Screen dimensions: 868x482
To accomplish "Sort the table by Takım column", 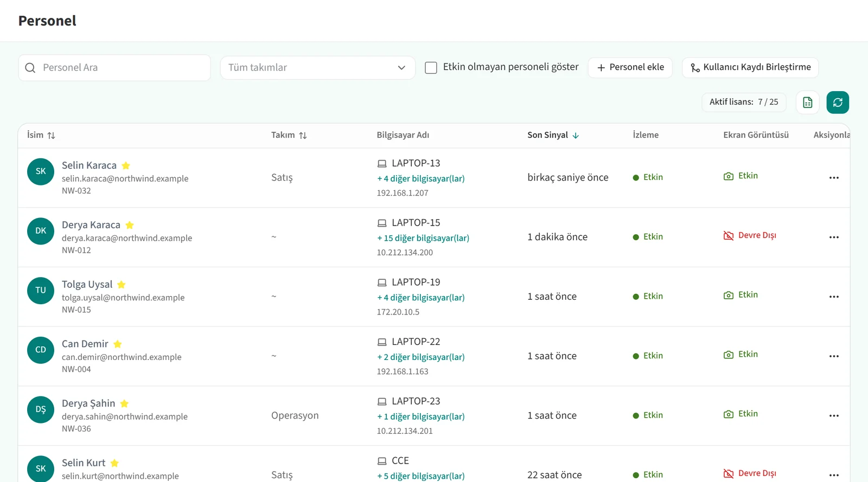I will [x=289, y=135].
